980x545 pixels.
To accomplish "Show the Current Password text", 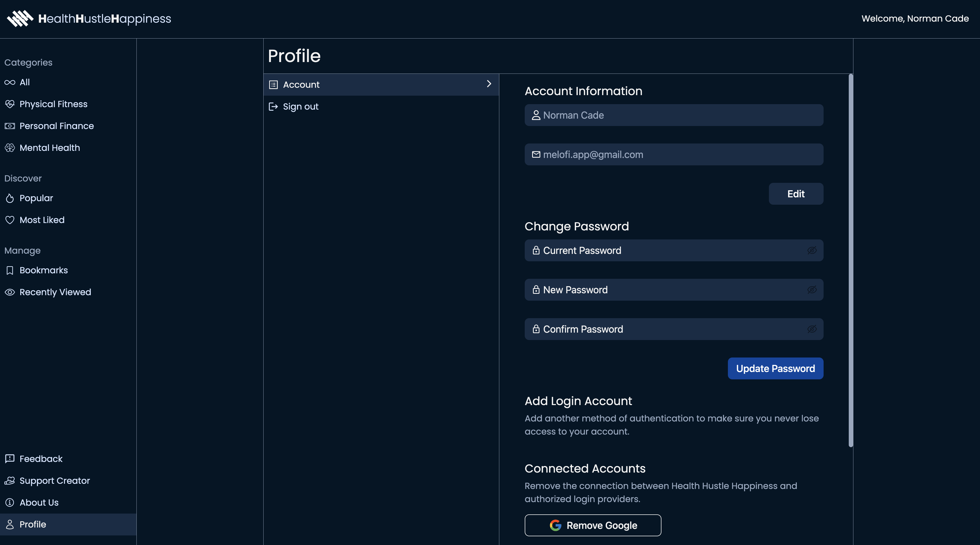I will point(812,250).
